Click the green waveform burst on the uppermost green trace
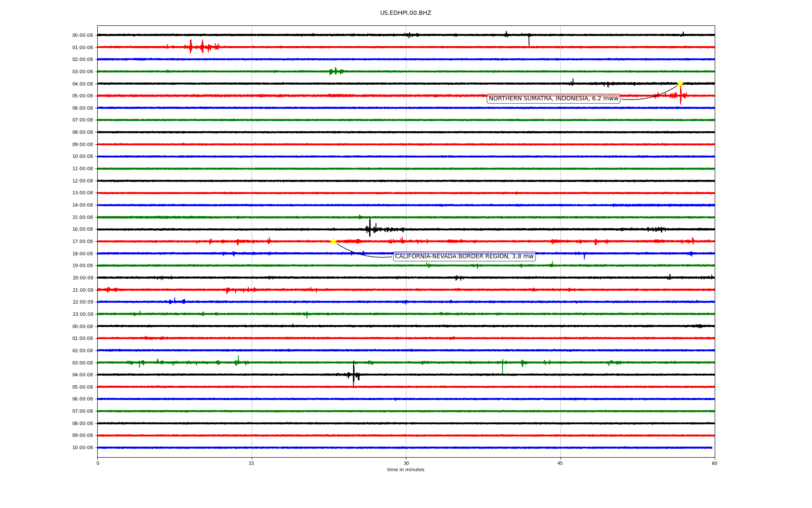The height and width of the screenshot is (508, 812). [336, 71]
